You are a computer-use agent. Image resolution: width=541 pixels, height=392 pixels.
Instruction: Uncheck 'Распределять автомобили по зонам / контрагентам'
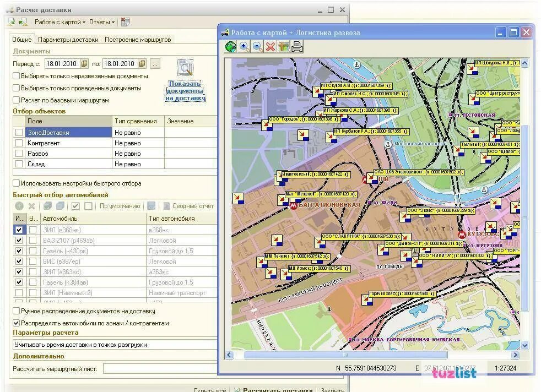[x=16, y=323]
